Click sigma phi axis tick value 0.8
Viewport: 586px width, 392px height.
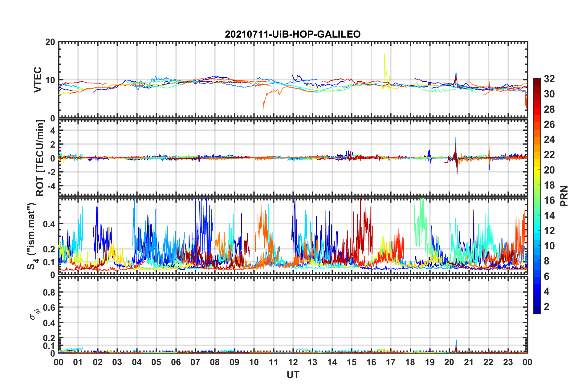49,292
